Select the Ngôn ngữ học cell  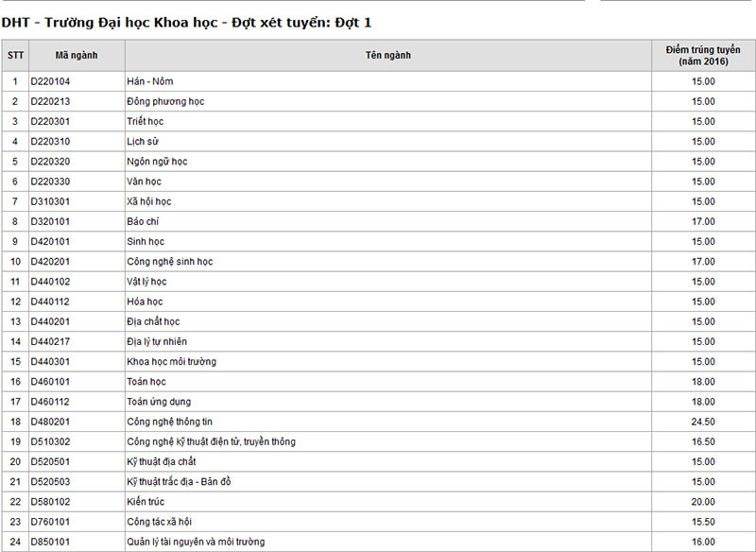157,162
